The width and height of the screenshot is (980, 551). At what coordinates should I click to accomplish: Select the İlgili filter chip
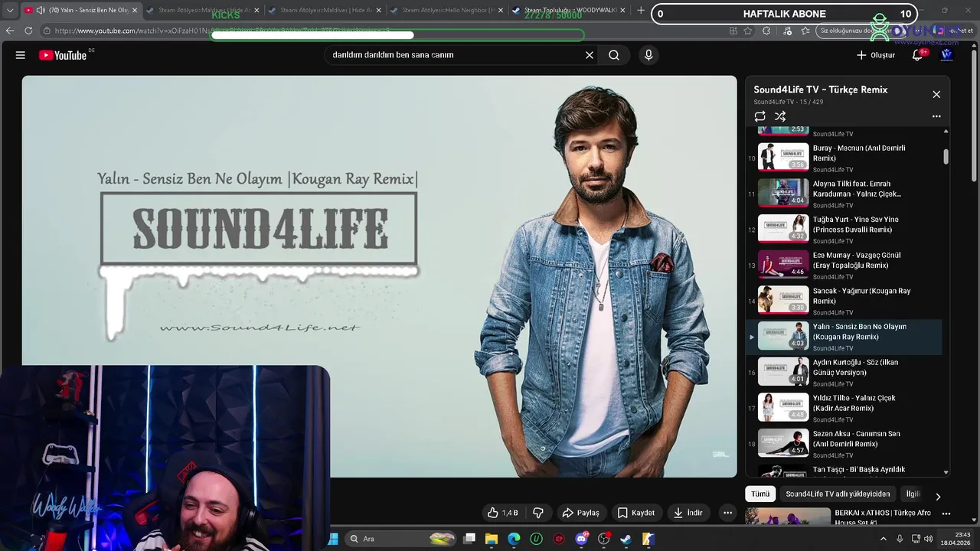pyautogui.click(x=913, y=494)
